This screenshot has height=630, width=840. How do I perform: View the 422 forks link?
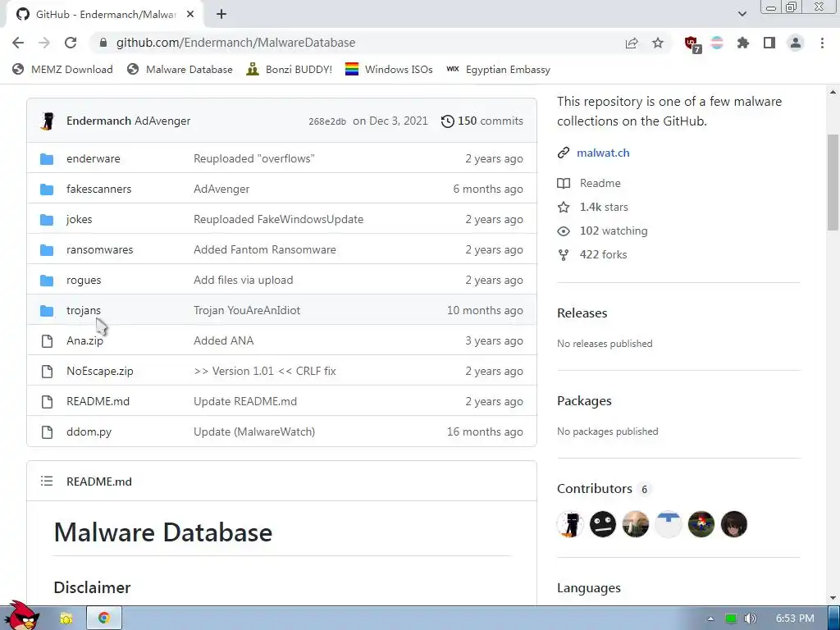592,254
